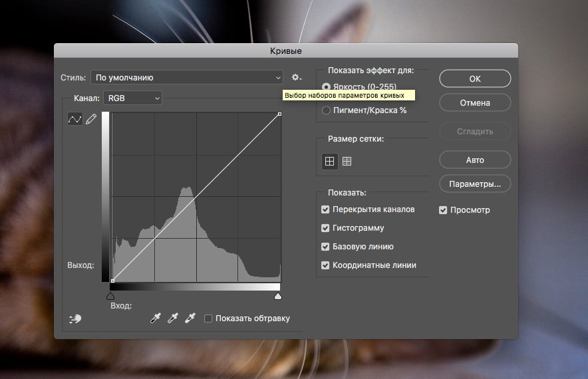Choose the simple 4x4 grid size icon

tap(329, 161)
